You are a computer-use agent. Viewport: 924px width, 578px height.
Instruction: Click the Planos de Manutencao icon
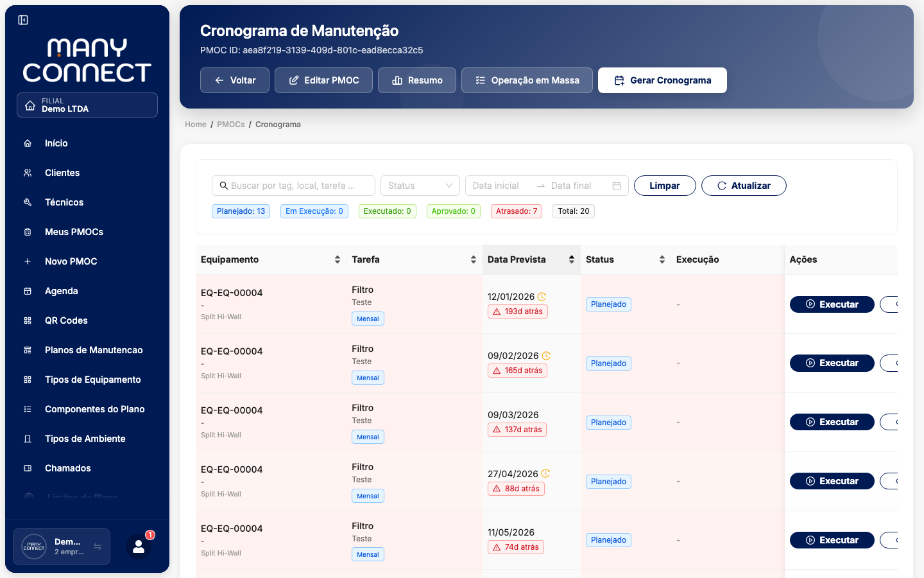[28, 350]
